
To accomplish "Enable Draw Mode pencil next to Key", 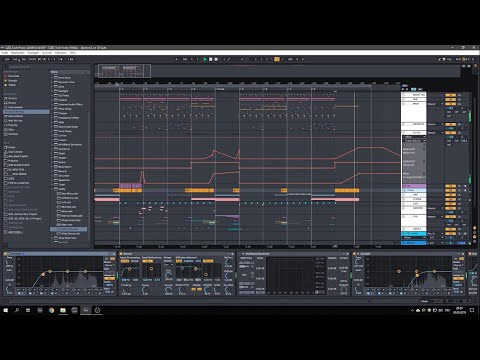I will point(439,59).
